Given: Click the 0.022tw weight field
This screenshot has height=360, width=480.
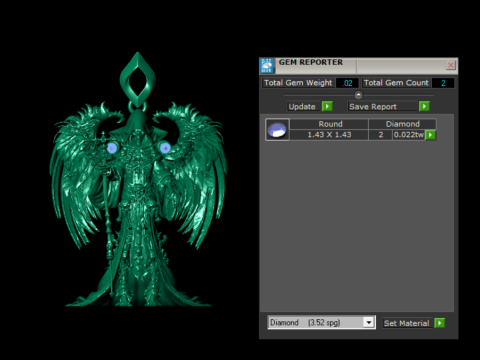Looking at the screenshot, I should tap(408, 135).
